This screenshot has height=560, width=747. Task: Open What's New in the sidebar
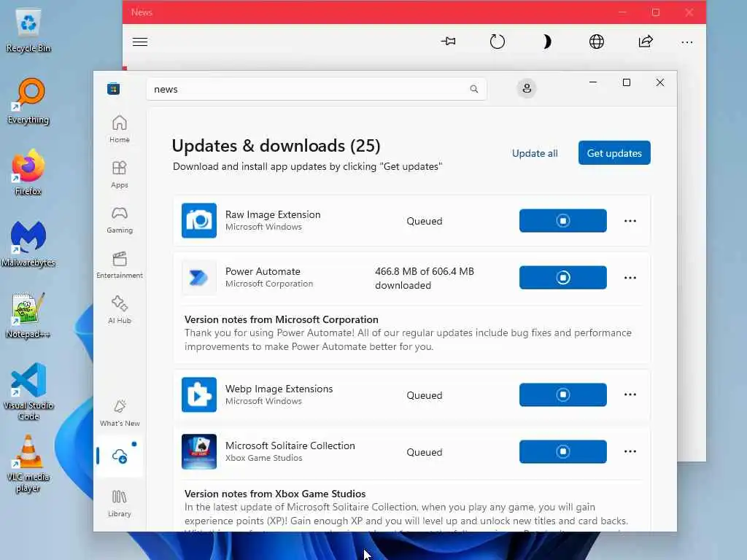click(120, 413)
